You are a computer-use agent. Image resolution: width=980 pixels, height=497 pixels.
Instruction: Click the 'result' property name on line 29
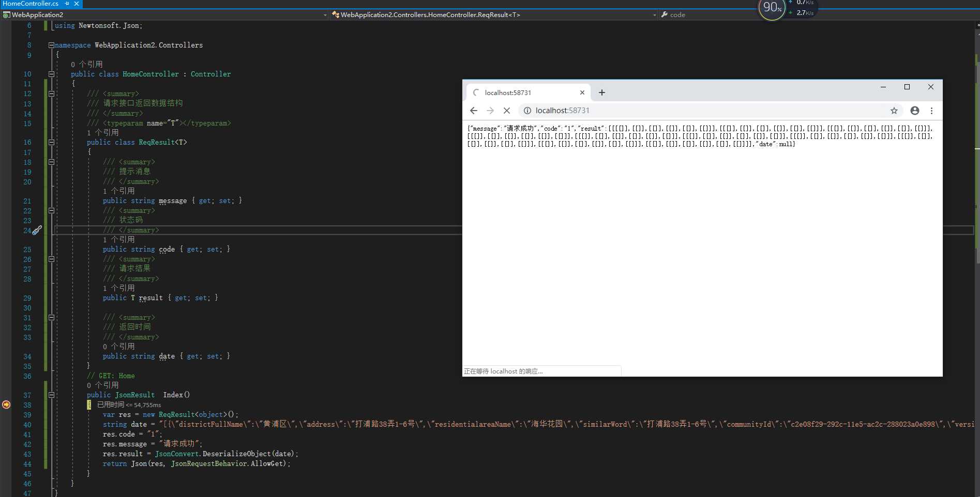(x=150, y=298)
